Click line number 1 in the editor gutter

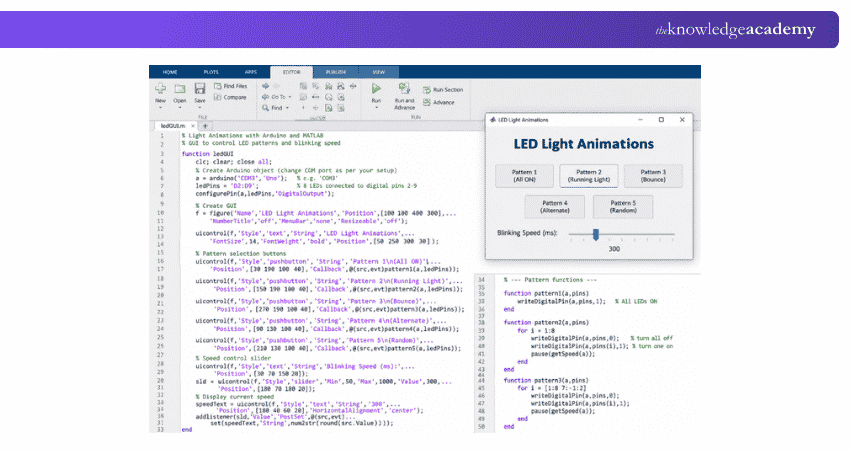[162, 136]
